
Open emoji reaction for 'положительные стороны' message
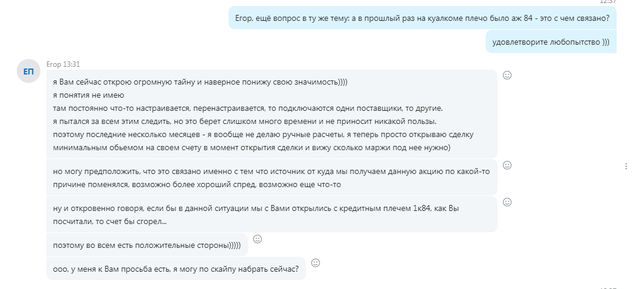coord(258,239)
